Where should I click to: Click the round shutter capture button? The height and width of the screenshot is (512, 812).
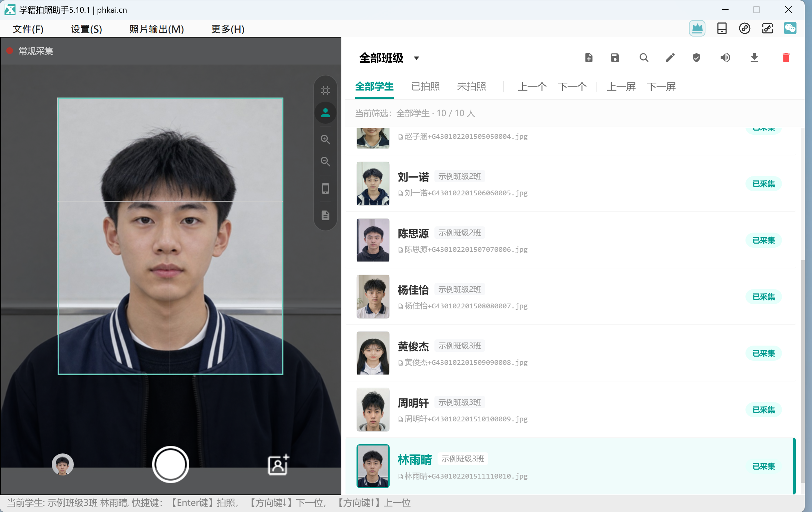(170, 464)
